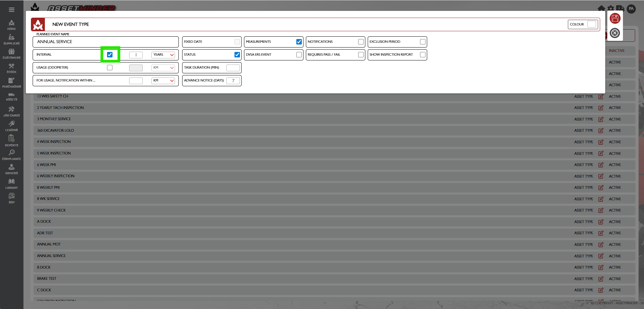This screenshot has height=309, width=644.
Task: Click the red save icon
Action: 615,18
